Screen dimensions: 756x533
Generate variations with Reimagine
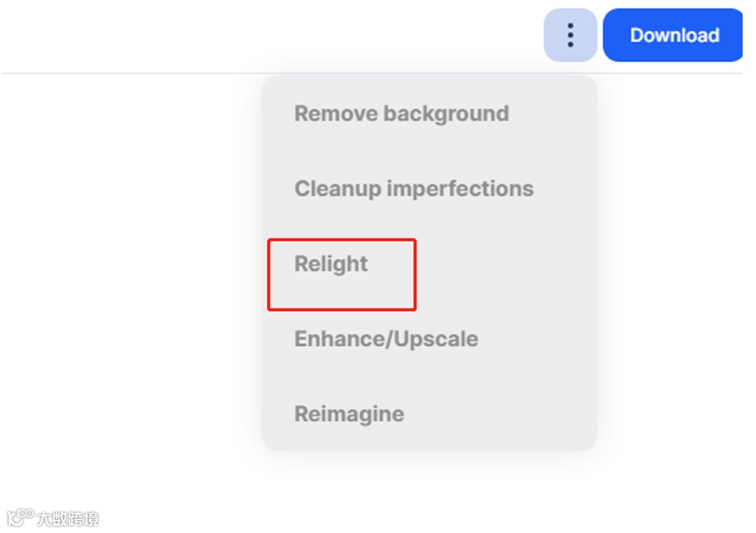349,414
